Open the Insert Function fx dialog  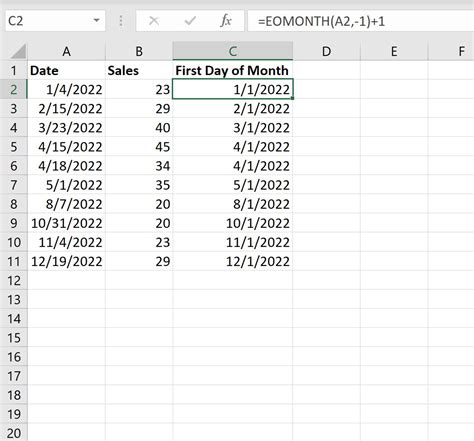[x=226, y=21]
